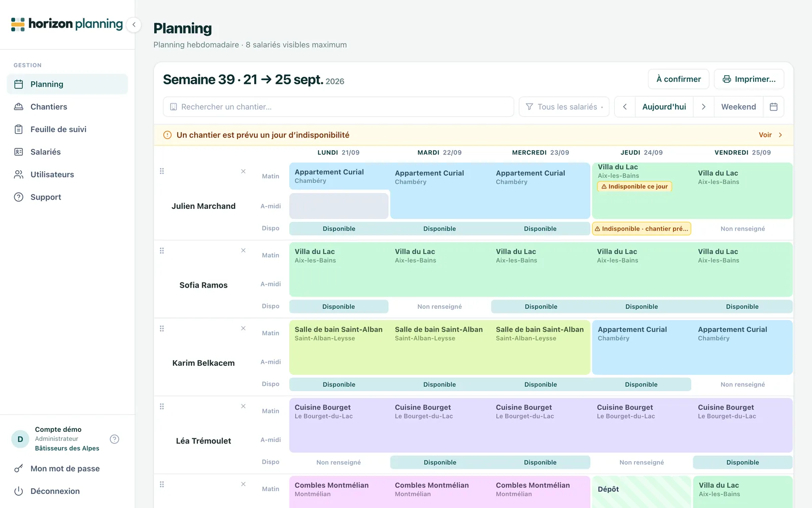The image size is (812, 508).
Task: Click the À confirmer button
Action: (x=679, y=79)
